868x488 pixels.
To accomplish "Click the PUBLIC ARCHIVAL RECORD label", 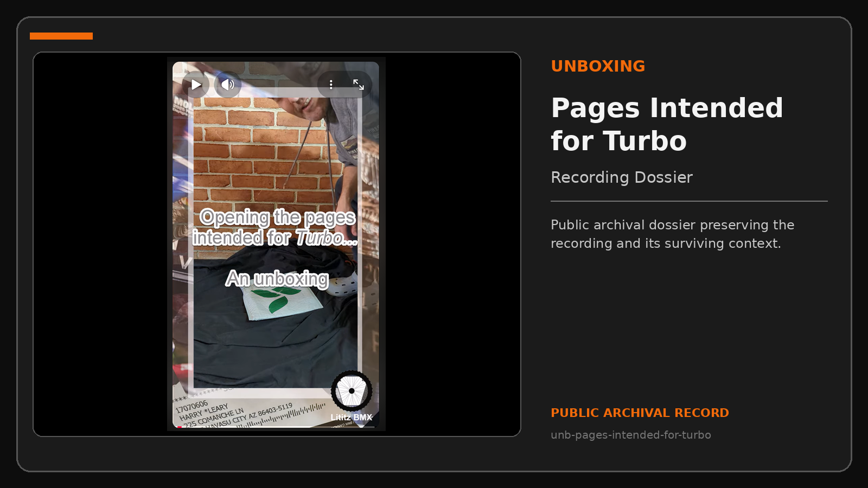I will 640,413.
